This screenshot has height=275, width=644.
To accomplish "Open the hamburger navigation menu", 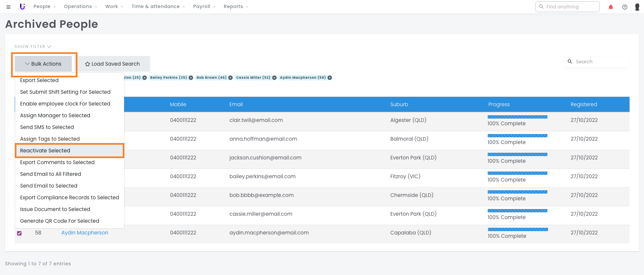I will pos(8,7).
